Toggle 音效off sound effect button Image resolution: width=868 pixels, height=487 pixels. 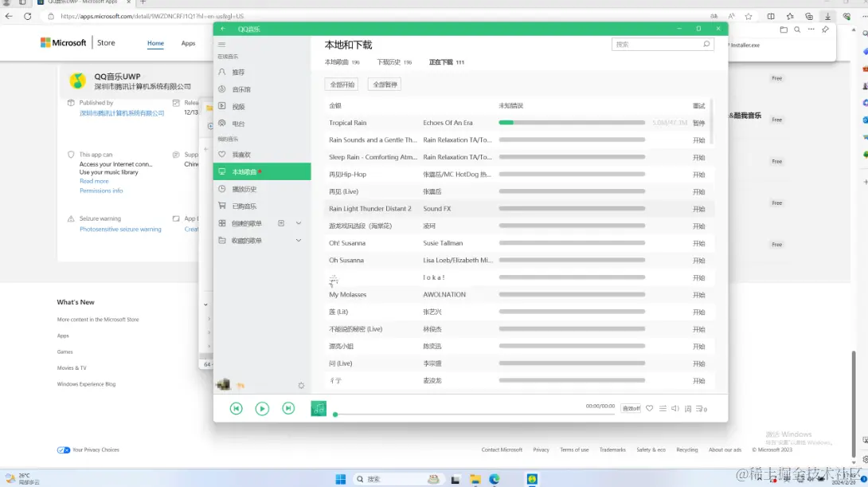(631, 408)
